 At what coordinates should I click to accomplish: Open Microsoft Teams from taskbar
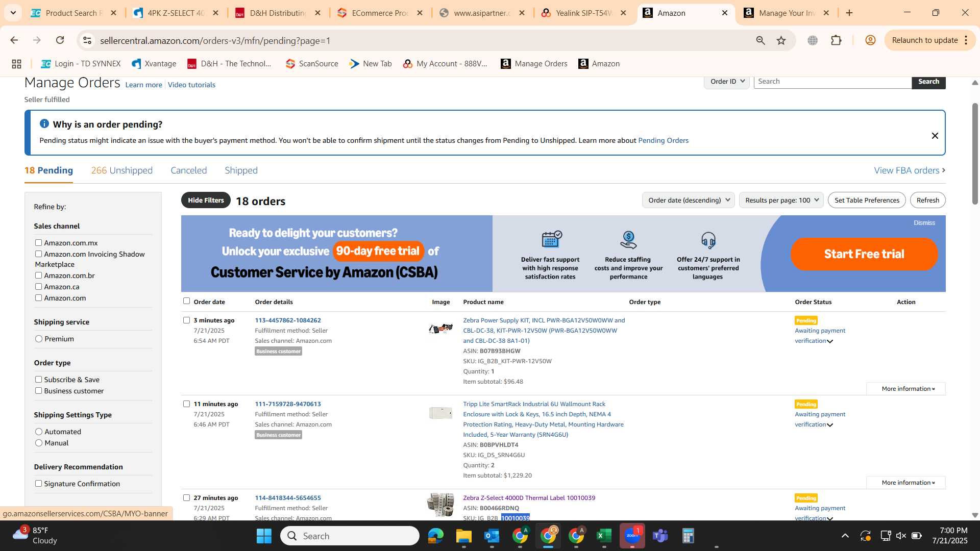pos(660,536)
